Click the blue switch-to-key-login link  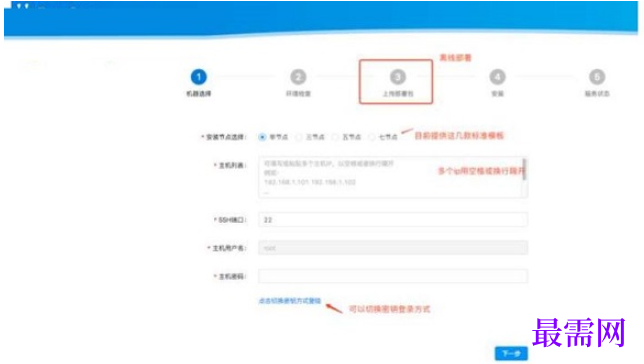click(x=290, y=301)
